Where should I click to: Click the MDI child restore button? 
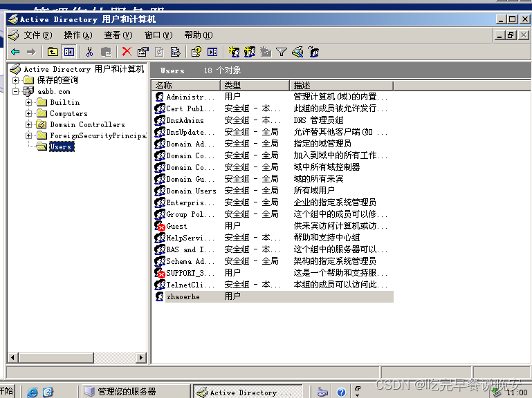[511, 35]
